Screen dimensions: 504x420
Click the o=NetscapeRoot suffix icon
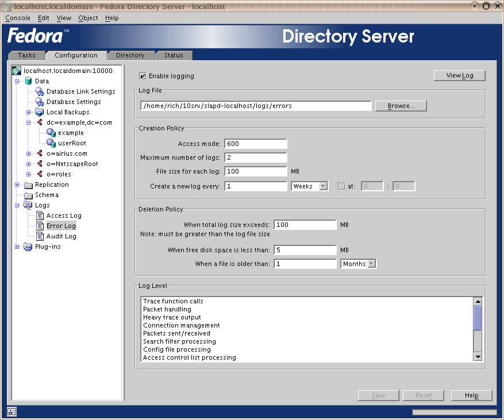40,164
